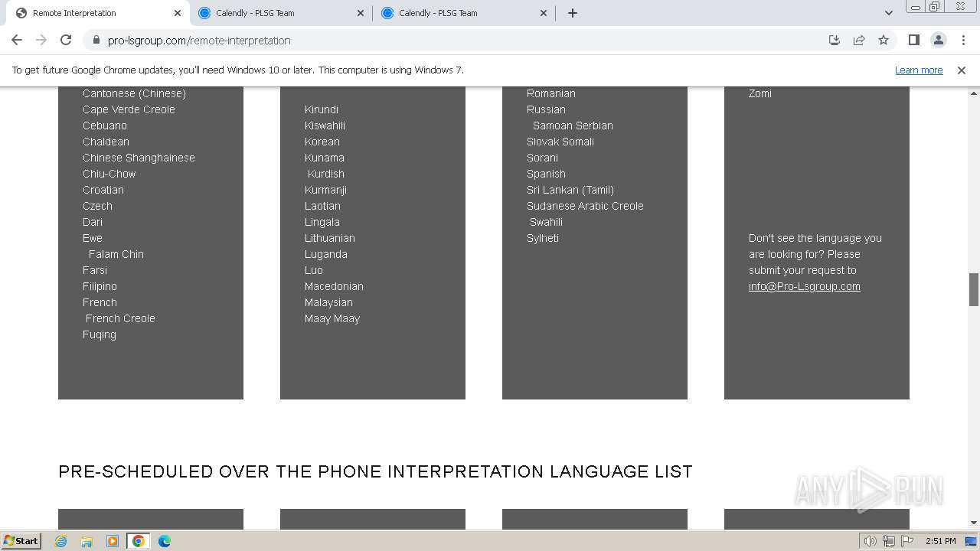Open File Explorer from the taskbar

[x=87, y=541]
